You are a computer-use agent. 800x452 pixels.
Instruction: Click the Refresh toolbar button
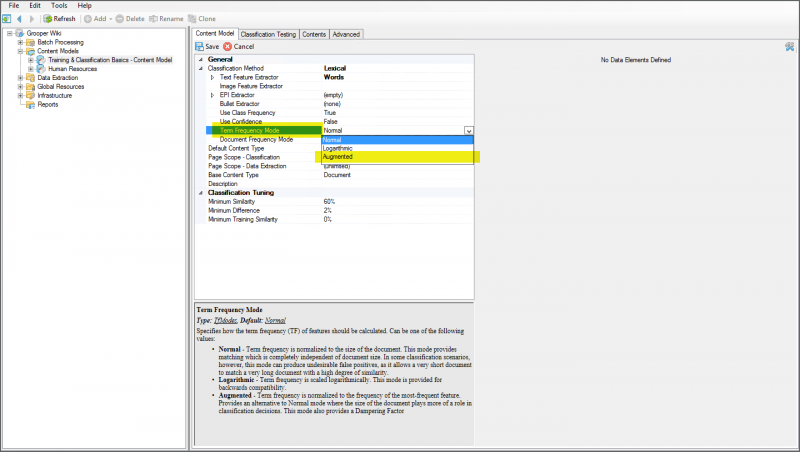(60, 19)
